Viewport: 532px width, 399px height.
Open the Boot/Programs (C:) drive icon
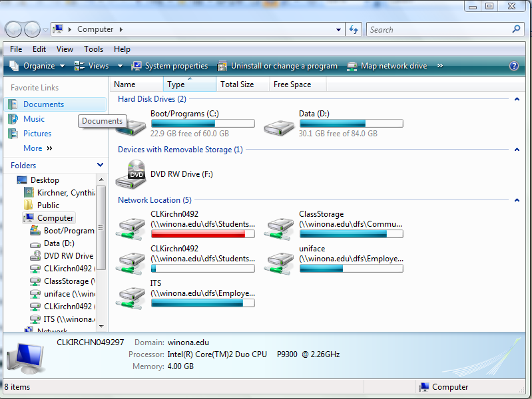131,124
